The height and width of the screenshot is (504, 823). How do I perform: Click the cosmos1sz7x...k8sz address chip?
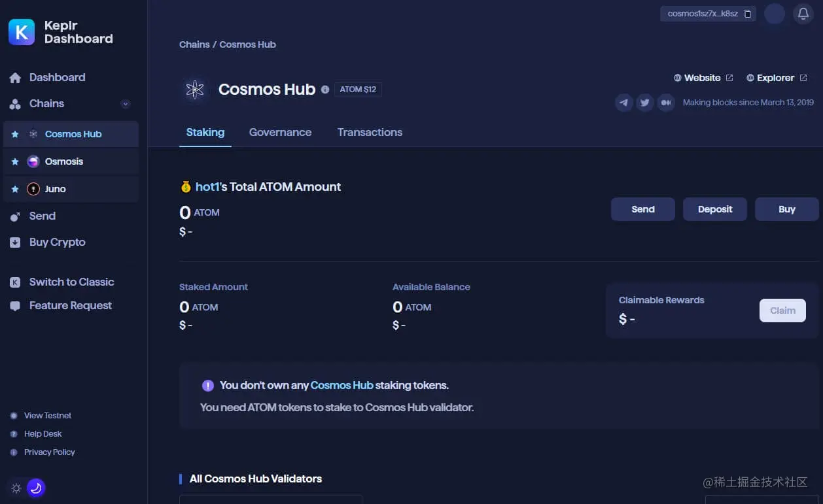point(708,14)
